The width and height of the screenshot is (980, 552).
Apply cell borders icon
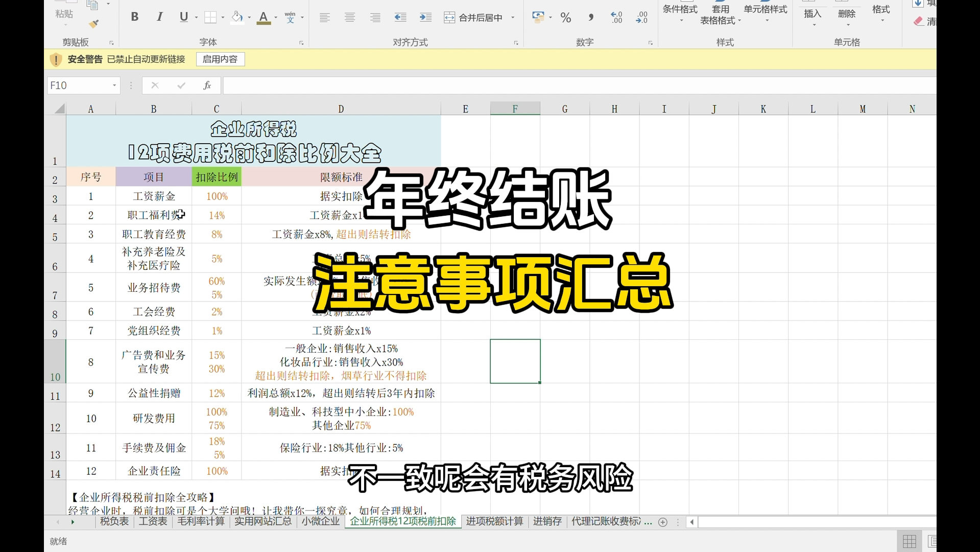click(x=210, y=17)
